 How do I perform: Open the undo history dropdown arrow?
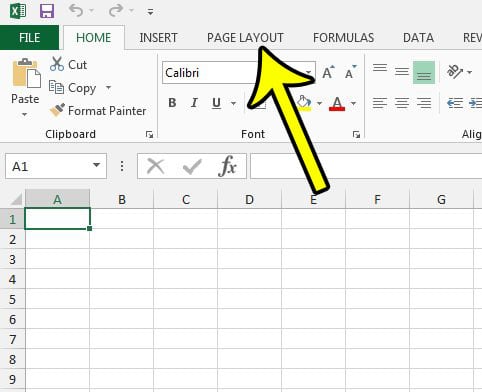click(x=91, y=11)
